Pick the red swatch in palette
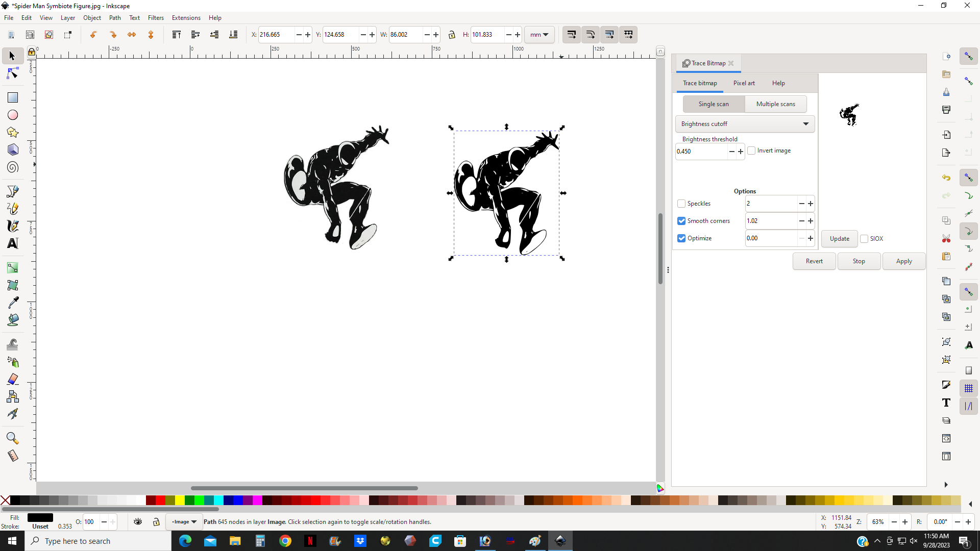The width and height of the screenshot is (980, 551). click(160, 500)
